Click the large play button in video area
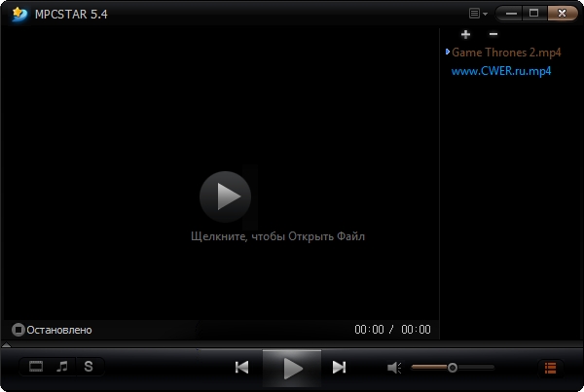The width and height of the screenshot is (584, 392). tap(225, 196)
